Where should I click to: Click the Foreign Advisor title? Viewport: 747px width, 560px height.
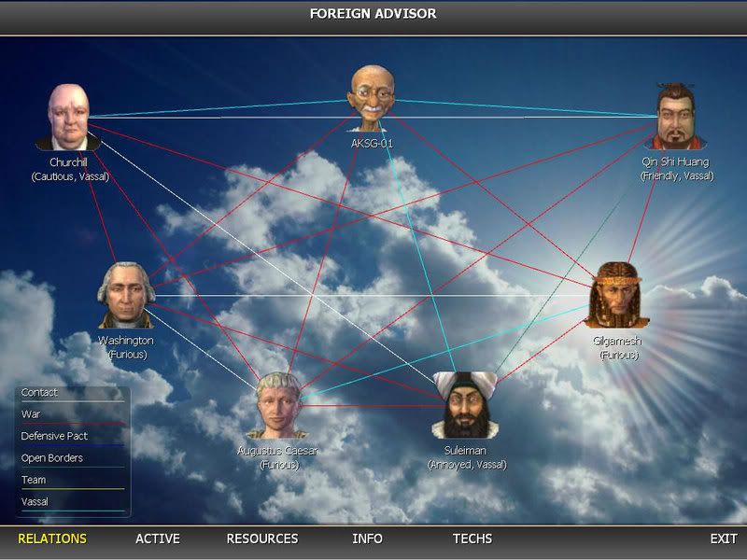click(373, 13)
